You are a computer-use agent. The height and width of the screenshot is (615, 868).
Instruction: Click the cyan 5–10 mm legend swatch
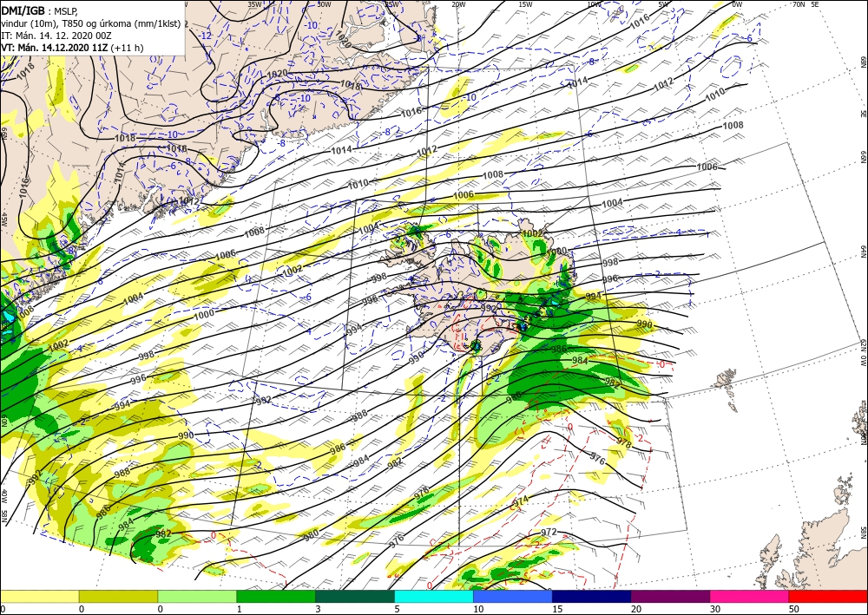[x=434, y=596]
